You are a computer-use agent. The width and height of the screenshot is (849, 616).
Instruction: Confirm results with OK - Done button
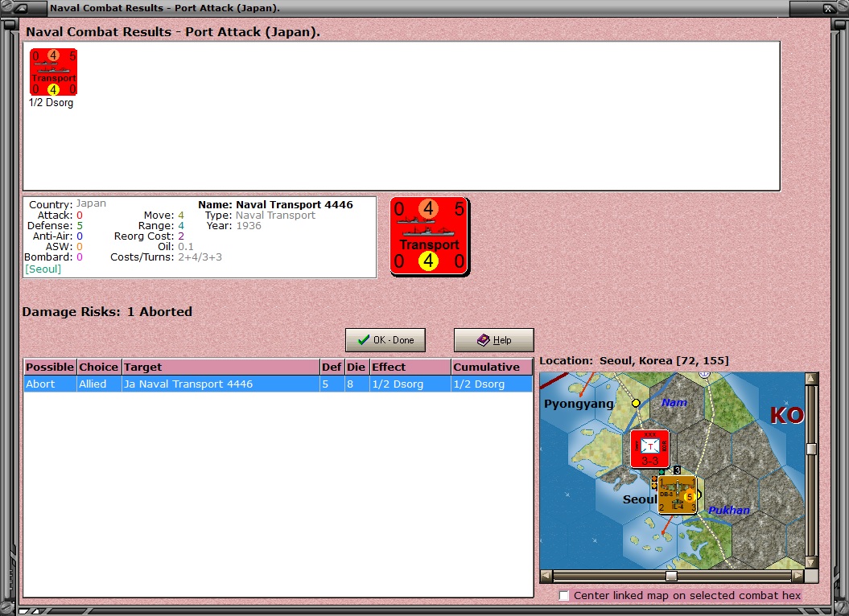coord(385,340)
